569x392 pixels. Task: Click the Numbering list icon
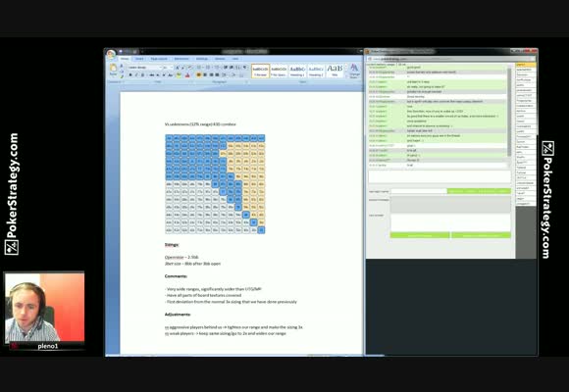point(208,68)
